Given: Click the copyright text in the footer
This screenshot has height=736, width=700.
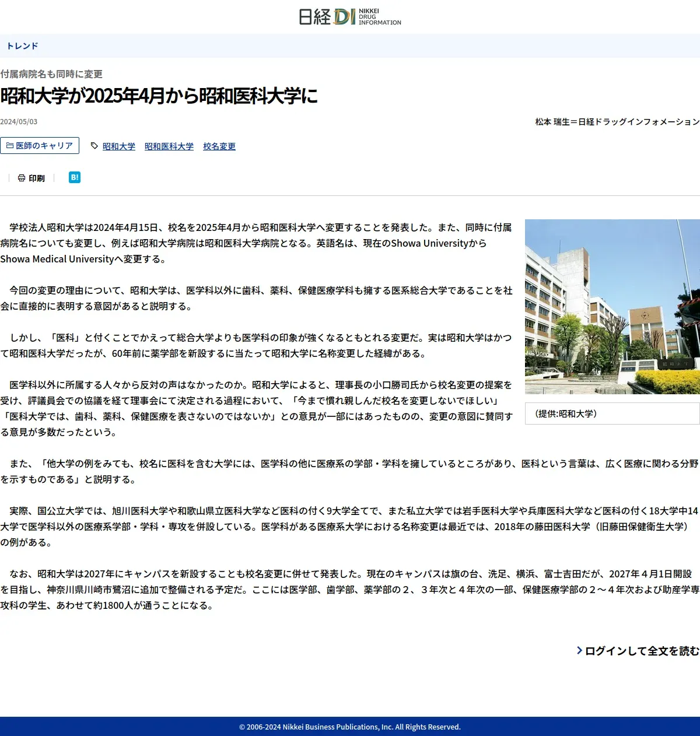Looking at the screenshot, I should [350, 727].
